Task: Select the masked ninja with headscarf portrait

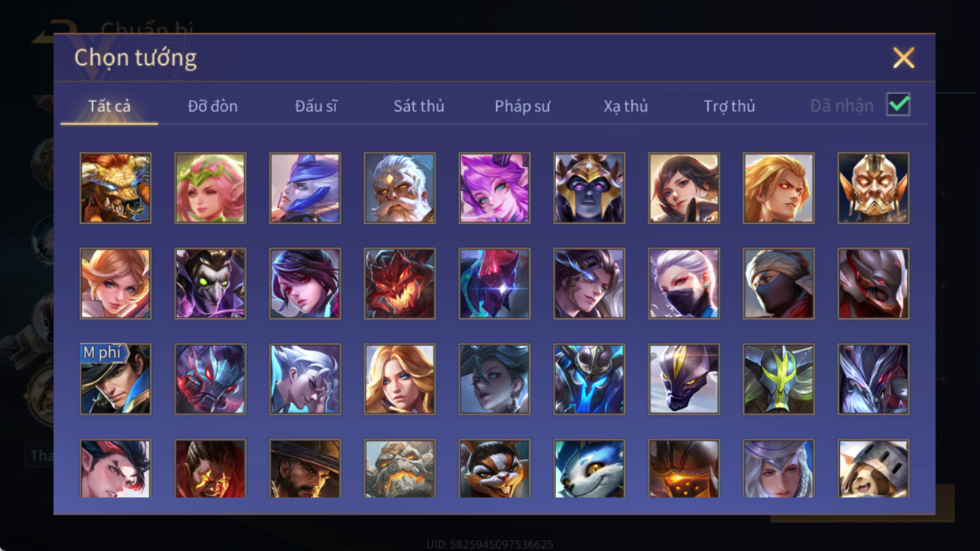Action: click(x=779, y=283)
